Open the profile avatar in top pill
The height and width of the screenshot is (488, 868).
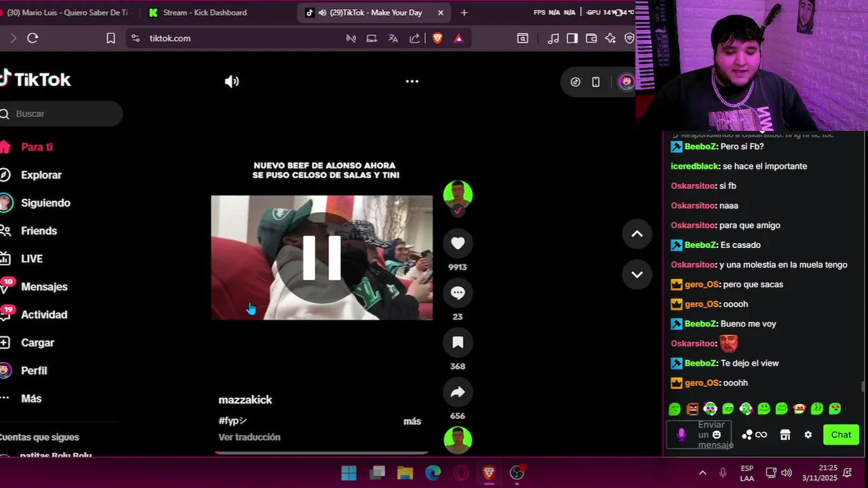626,82
